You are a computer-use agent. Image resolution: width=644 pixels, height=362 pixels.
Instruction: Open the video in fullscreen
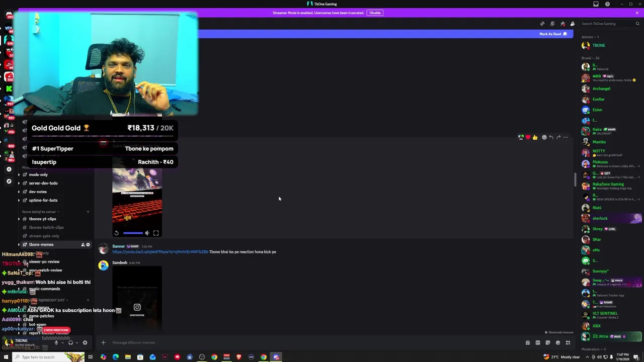coord(156,233)
